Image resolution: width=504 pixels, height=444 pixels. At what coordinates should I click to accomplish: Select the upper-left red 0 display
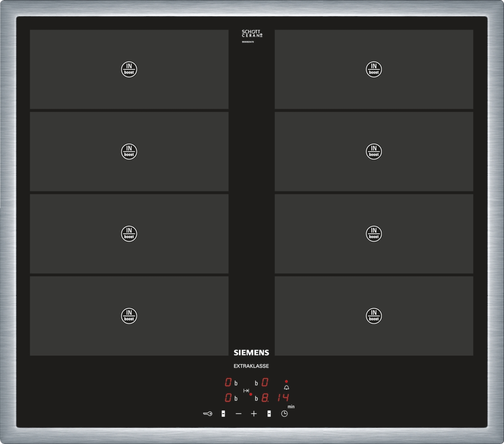[x=228, y=382]
